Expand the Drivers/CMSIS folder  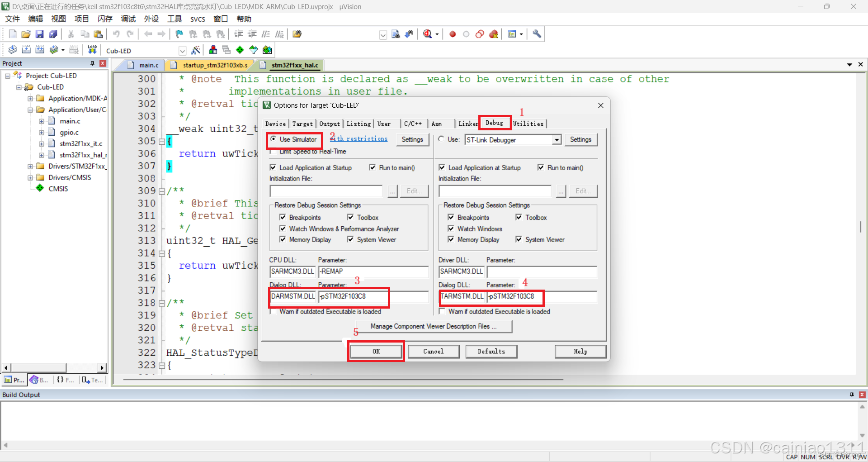coord(30,177)
